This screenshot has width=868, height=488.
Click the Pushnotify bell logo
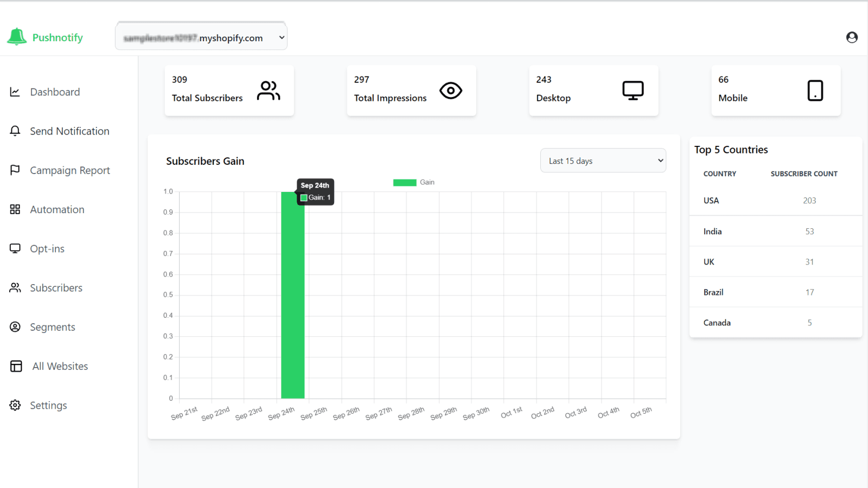tap(16, 36)
